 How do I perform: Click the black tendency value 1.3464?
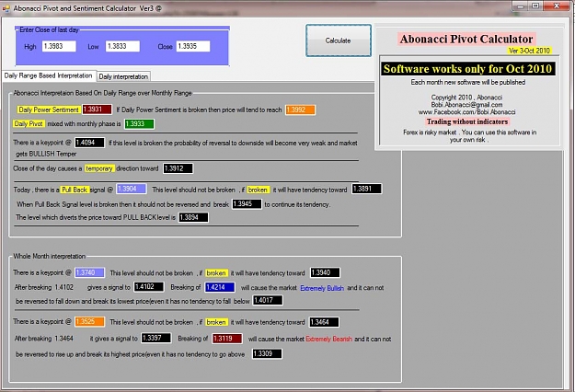324,322
